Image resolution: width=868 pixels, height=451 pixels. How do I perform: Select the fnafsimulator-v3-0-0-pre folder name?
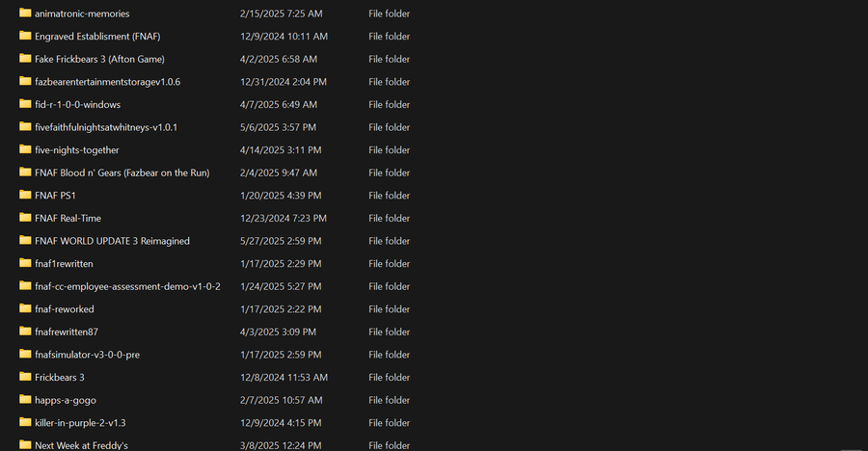pos(87,355)
